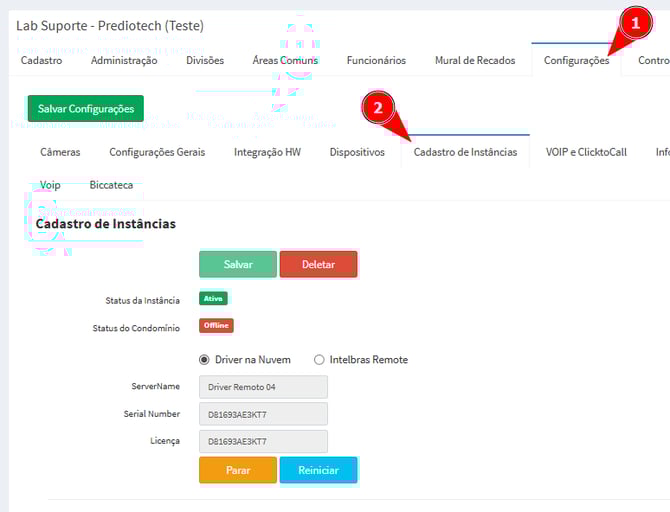Open the VOIP e ClicktoCall tab
The width and height of the screenshot is (670, 512).
click(586, 152)
